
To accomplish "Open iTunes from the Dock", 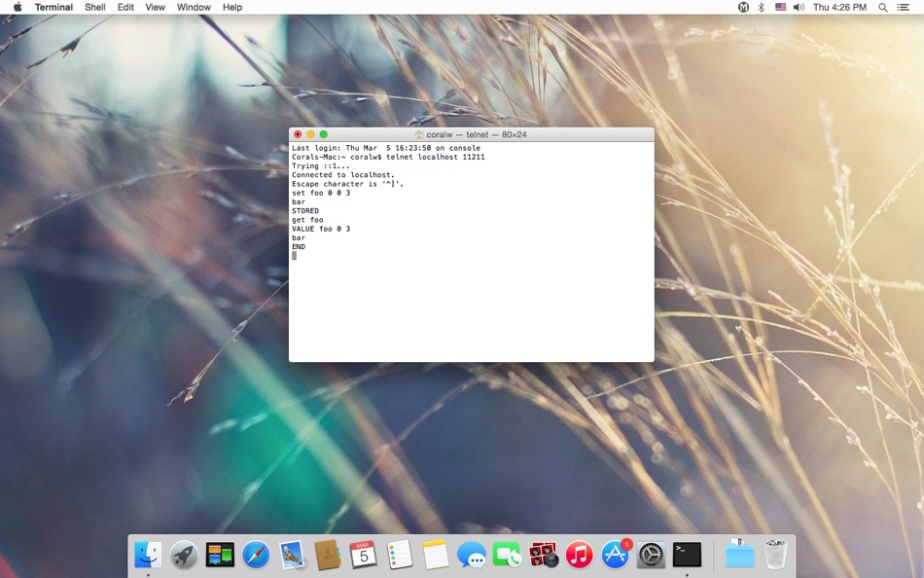I will [579, 555].
